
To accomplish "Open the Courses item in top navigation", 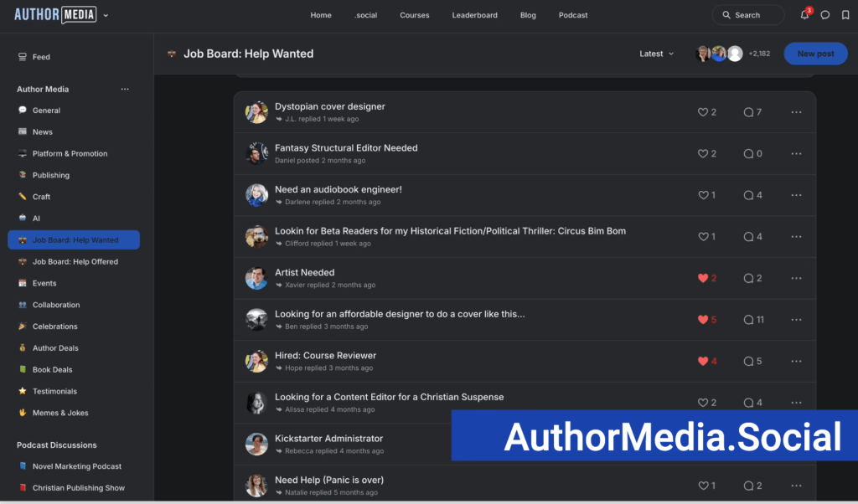I will point(414,15).
